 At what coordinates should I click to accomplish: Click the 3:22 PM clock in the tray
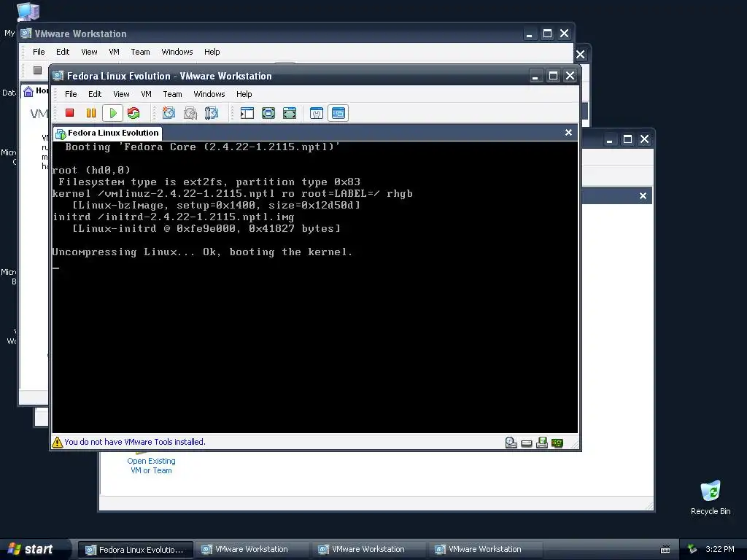coord(720,549)
